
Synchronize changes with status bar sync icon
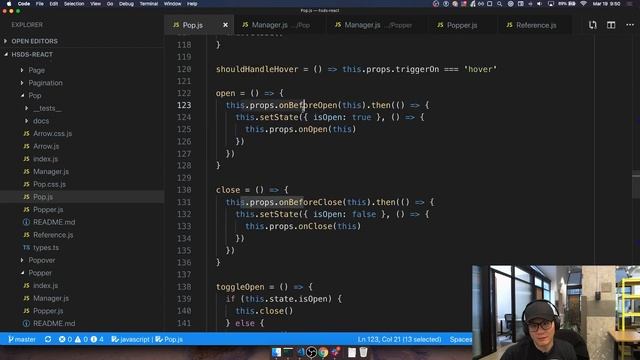click(x=48, y=339)
